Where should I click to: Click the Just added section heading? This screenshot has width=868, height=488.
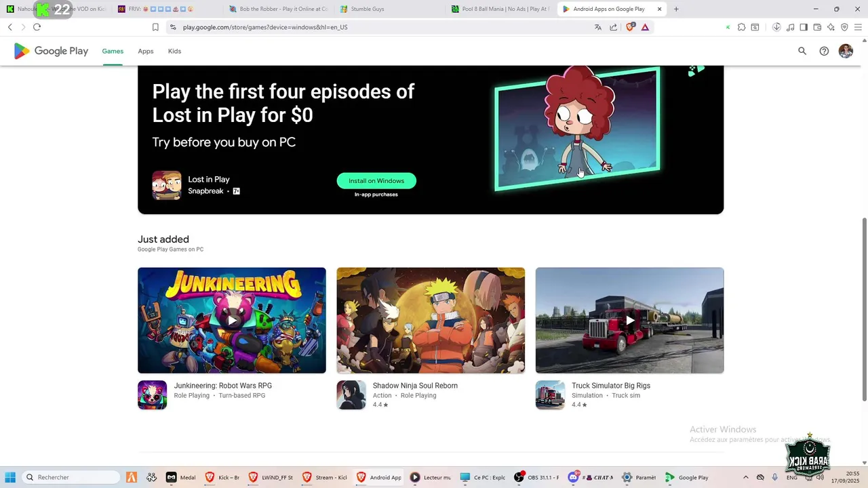[x=163, y=239]
